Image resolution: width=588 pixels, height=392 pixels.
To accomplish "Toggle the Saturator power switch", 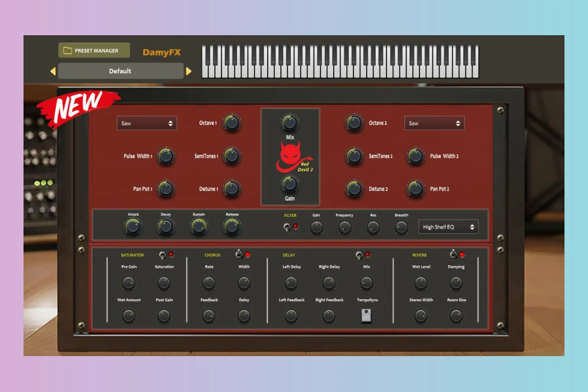I will 161,255.
